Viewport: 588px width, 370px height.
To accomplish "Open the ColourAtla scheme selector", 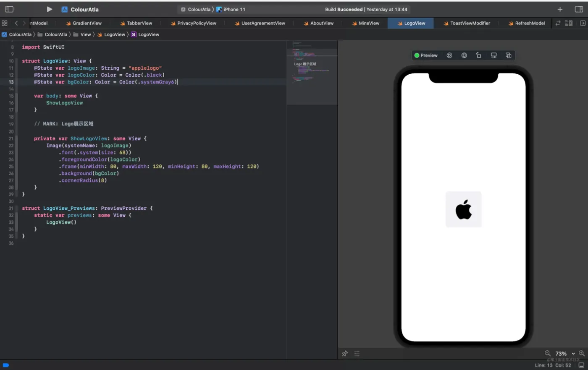I will [x=196, y=9].
